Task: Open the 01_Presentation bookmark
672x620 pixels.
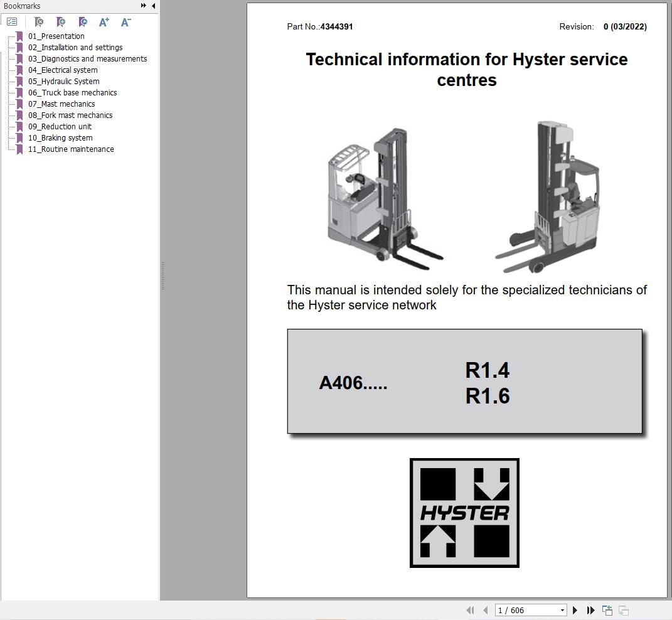Action: [x=57, y=36]
